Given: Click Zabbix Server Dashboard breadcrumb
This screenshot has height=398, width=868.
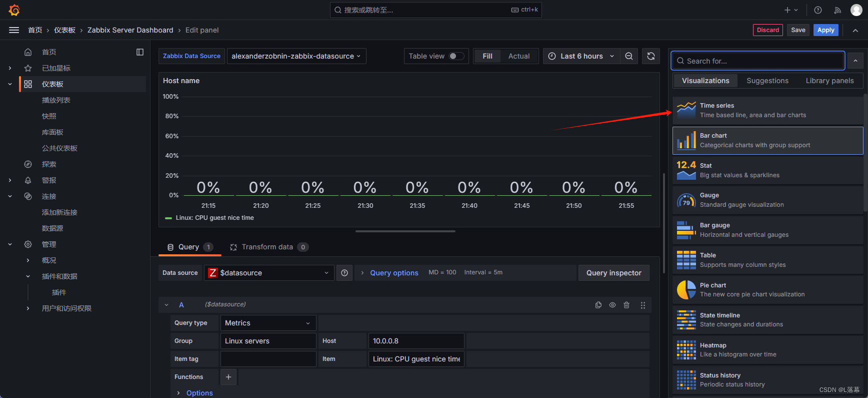Looking at the screenshot, I should [130, 30].
